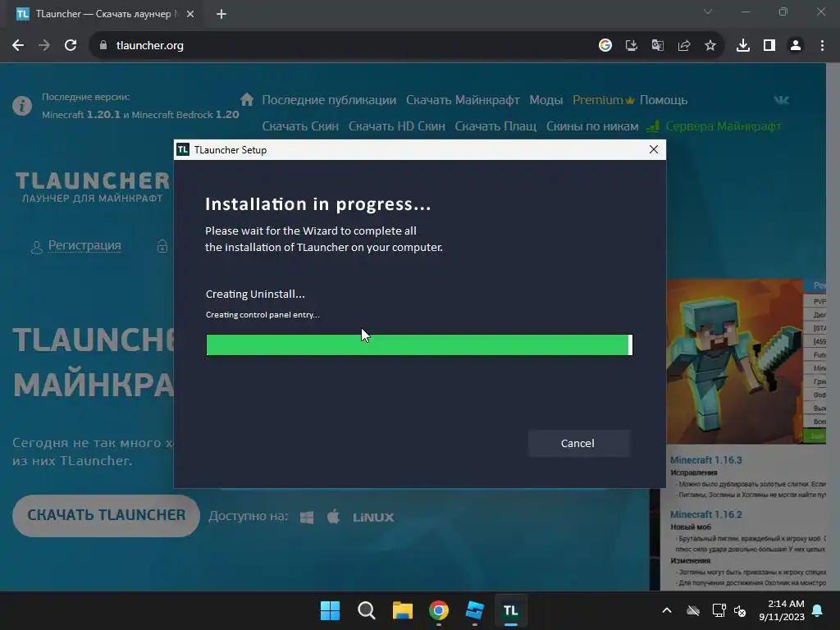The image size is (840, 630).
Task: Click the installation progress bar
Action: coord(419,345)
